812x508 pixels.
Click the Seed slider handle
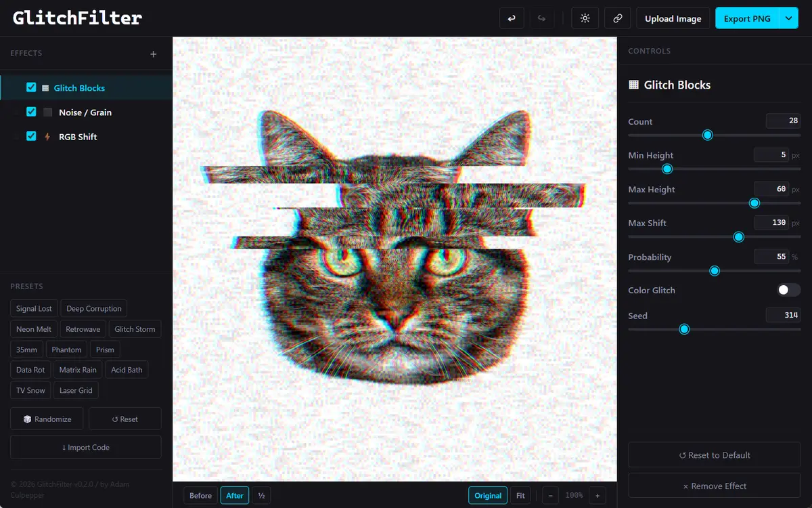point(684,329)
